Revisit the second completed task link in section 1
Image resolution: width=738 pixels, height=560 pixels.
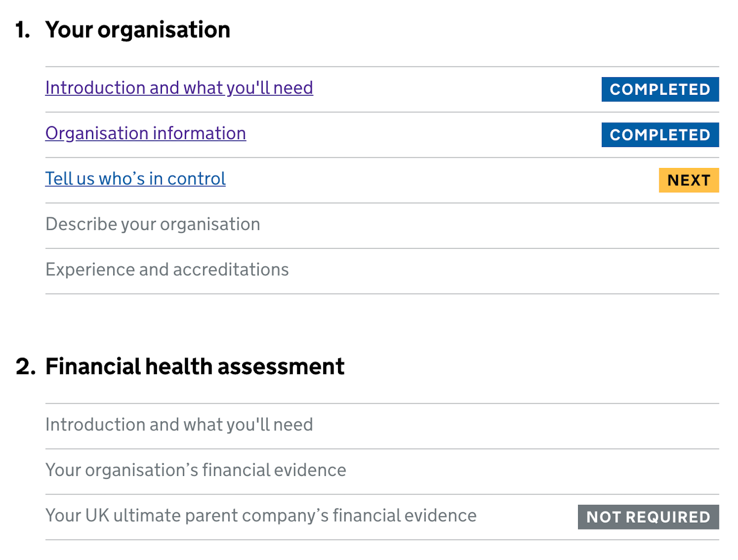pos(146,134)
